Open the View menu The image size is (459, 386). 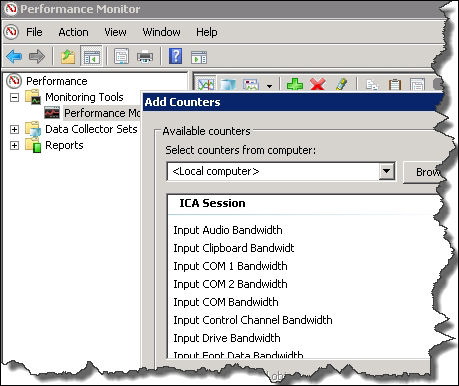coord(115,32)
